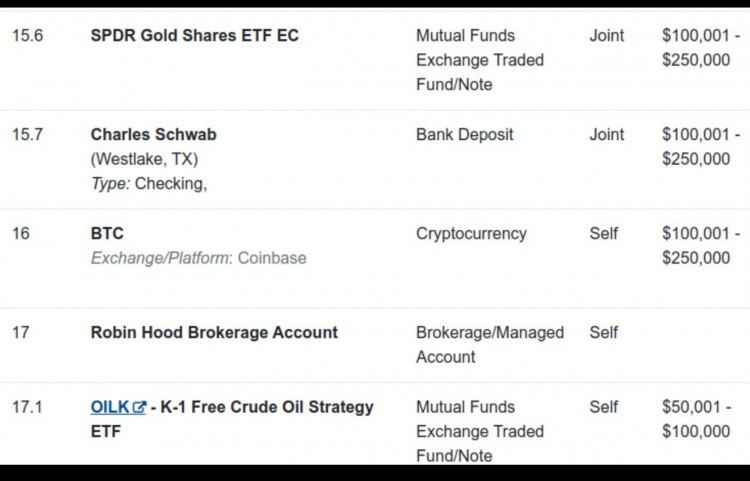Click the Joint owner cell for Charles Schwab
750x481 pixels.
[607, 134]
